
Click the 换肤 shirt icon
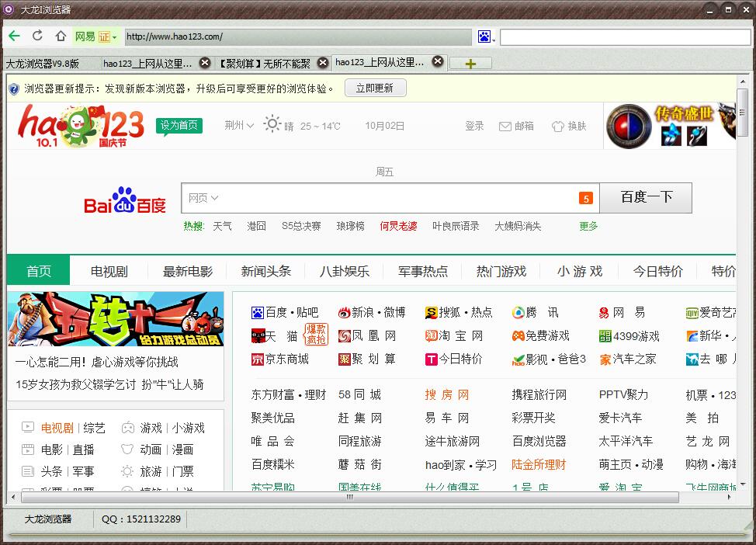pos(558,127)
